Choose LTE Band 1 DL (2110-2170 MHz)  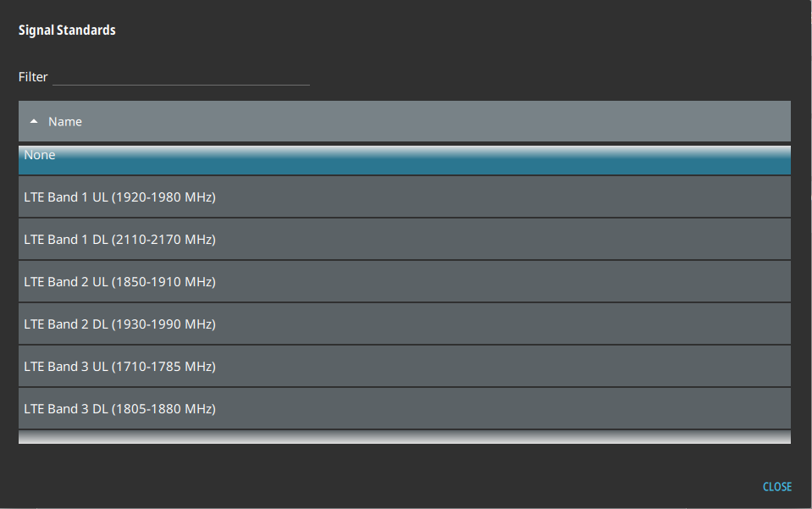tap(404, 240)
